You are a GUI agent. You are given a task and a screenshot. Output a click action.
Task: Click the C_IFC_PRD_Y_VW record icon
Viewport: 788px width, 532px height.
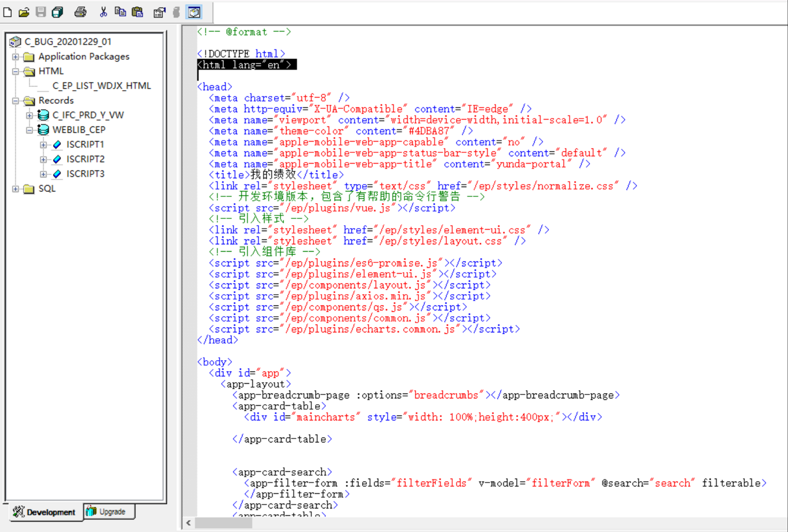[43, 115]
